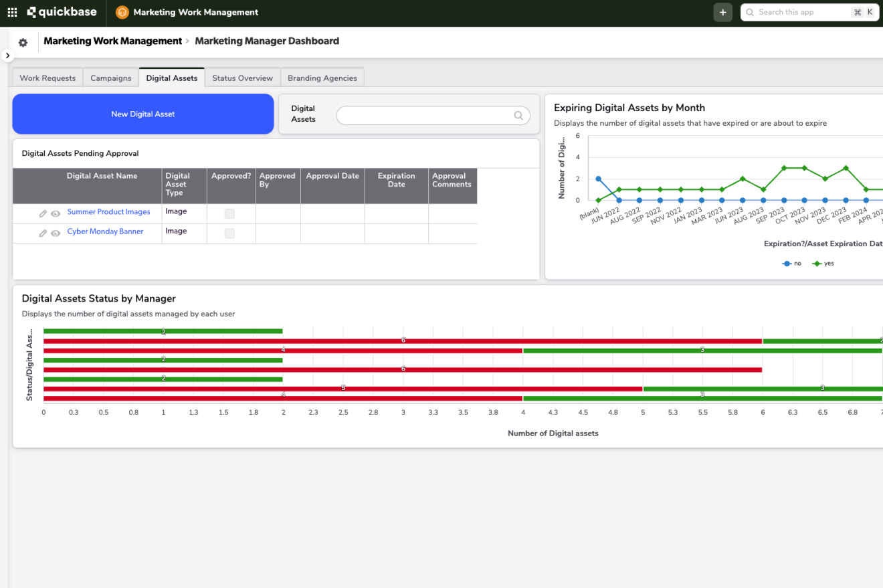View Cyber Monday Banner record via eye icon
883x588 pixels.
(56, 233)
